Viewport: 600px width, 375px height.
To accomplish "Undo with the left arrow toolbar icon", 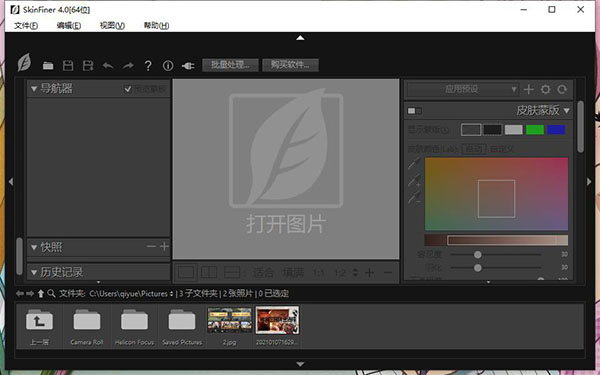I will coord(108,66).
